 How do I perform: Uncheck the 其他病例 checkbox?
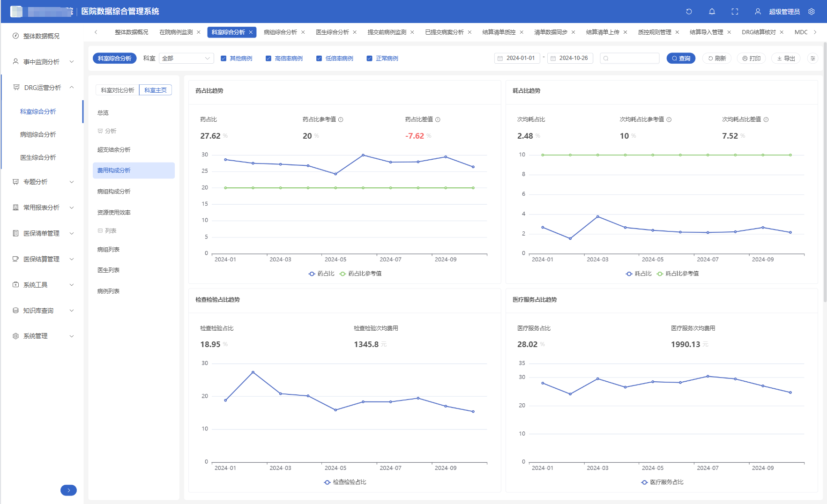[x=224, y=59]
